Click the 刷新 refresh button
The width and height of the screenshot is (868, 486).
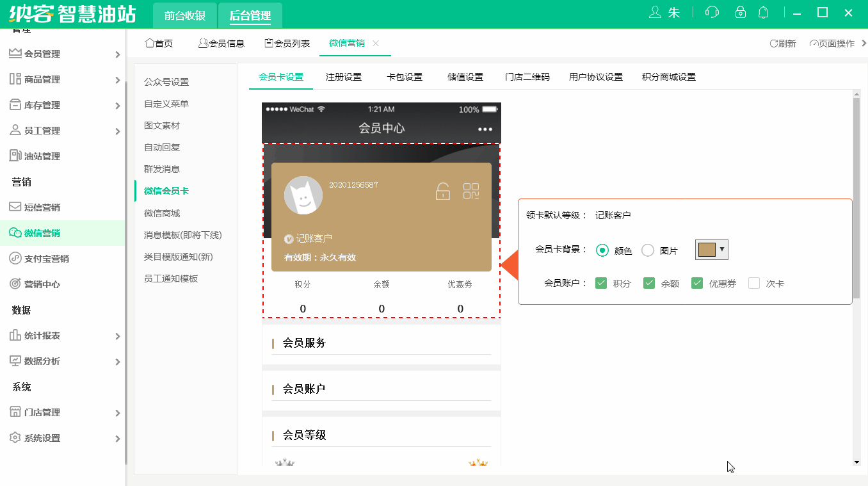pyautogui.click(x=782, y=43)
